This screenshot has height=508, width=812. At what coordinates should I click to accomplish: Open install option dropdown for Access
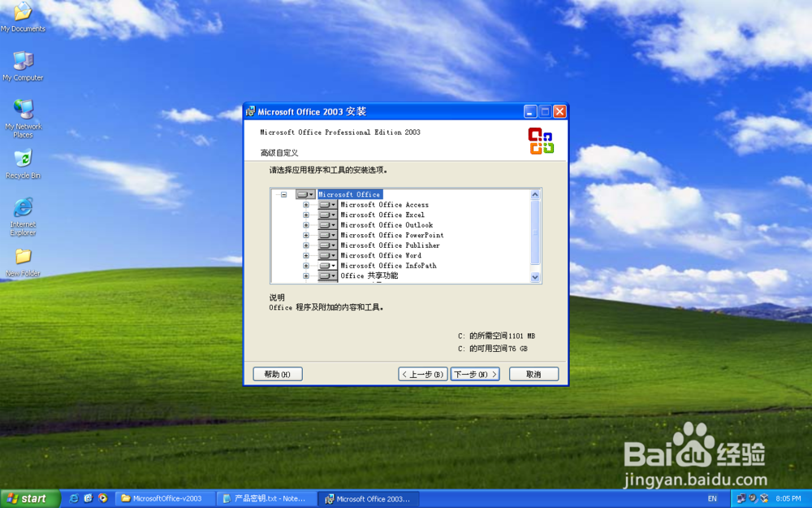tap(327, 205)
